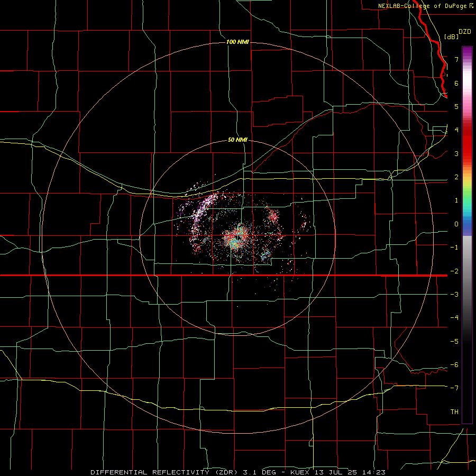Click the -6 value on the dB scale
476x476 pixels.
[x=454, y=365]
